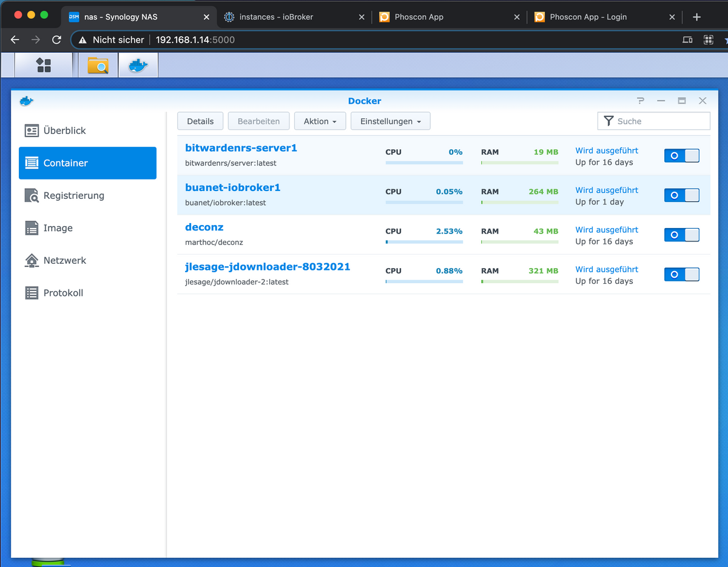Click the image name marthoc/deconz
This screenshot has height=567, width=728.
pyautogui.click(x=214, y=242)
